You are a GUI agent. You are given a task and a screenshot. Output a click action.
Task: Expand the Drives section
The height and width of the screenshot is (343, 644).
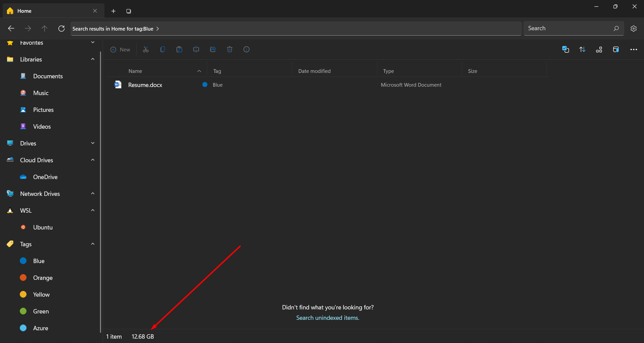pyautogui.click(x=93, y=143)
